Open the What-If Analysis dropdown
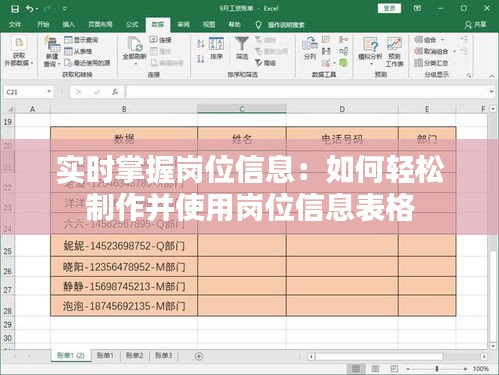 coord(370,50)
